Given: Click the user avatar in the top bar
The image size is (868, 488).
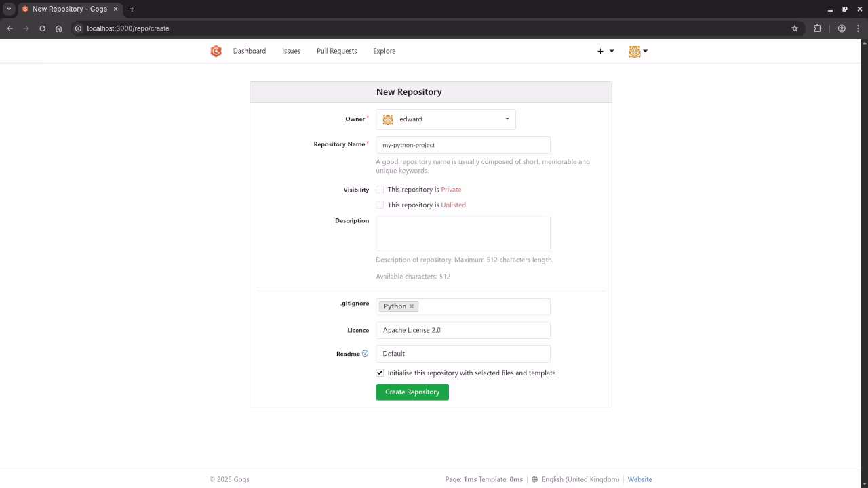Looking at the screenshot, I should point(635,51).
